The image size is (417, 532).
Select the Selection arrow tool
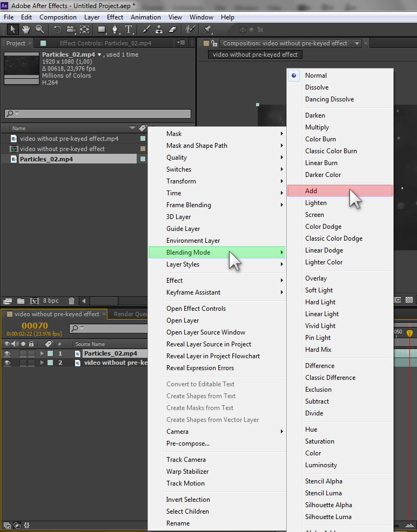coord(12,30)
